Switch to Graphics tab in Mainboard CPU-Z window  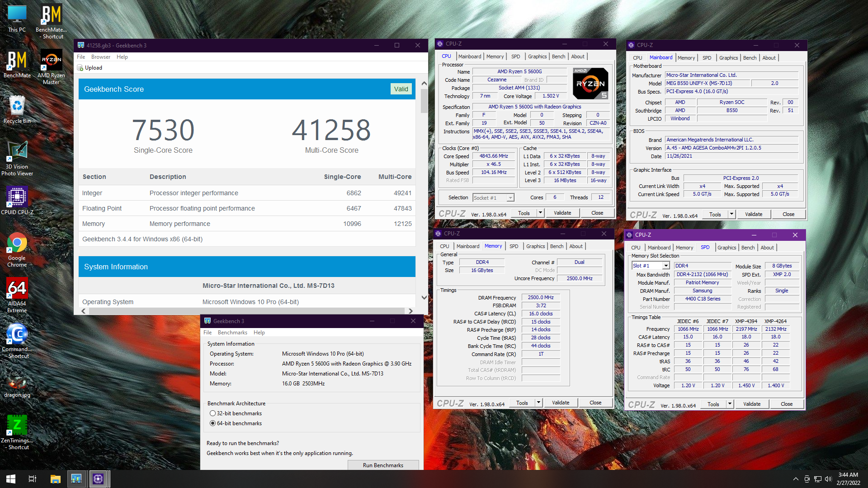[728, 58]
